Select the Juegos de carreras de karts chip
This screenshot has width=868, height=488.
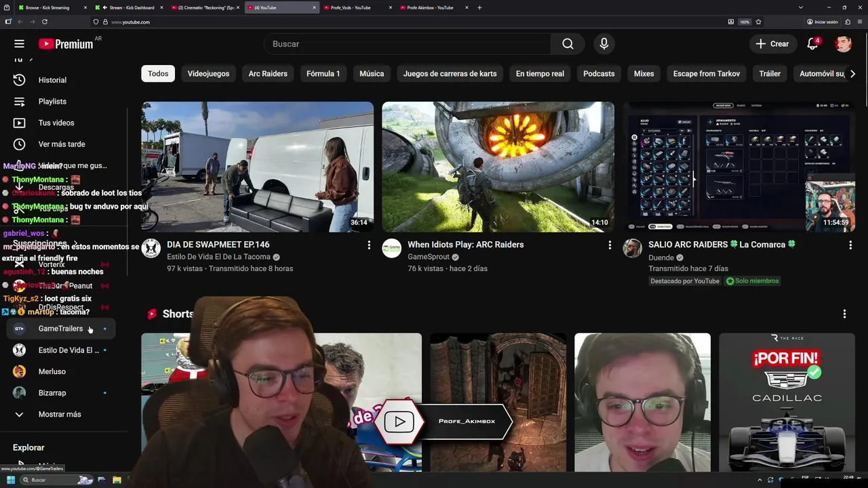(450, 73)
